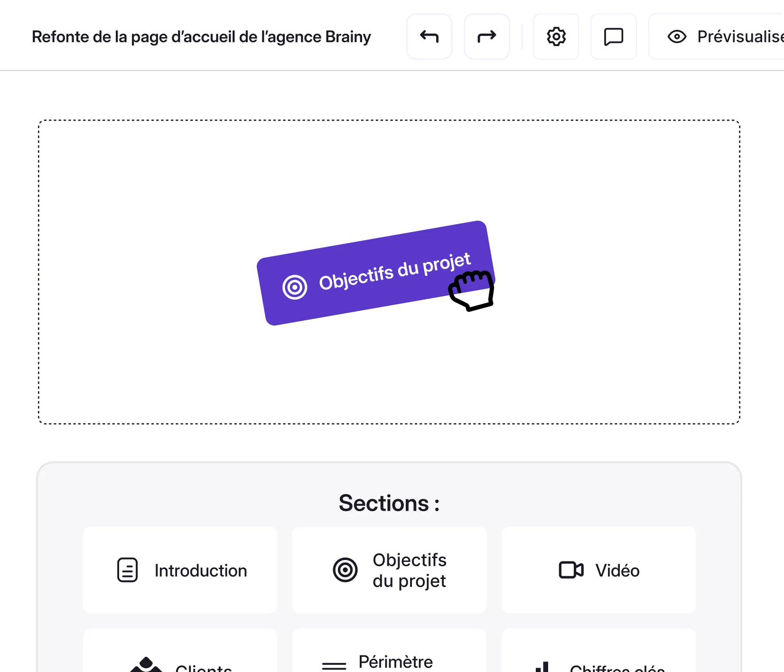Click the document icon in Introduction card
Image resolution: width=784 pixels, height=672 pixels.
click(126, 570)
